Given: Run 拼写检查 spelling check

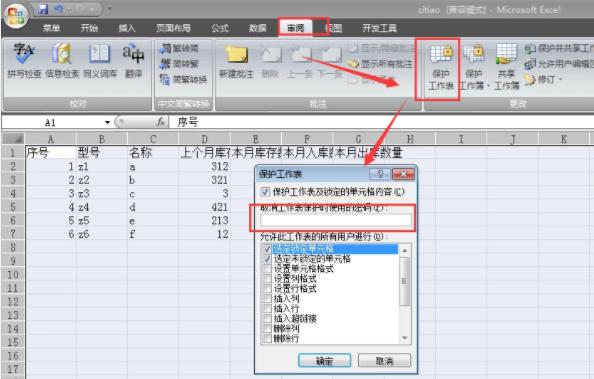Looking at the screenshot, I should coord(24,61).
